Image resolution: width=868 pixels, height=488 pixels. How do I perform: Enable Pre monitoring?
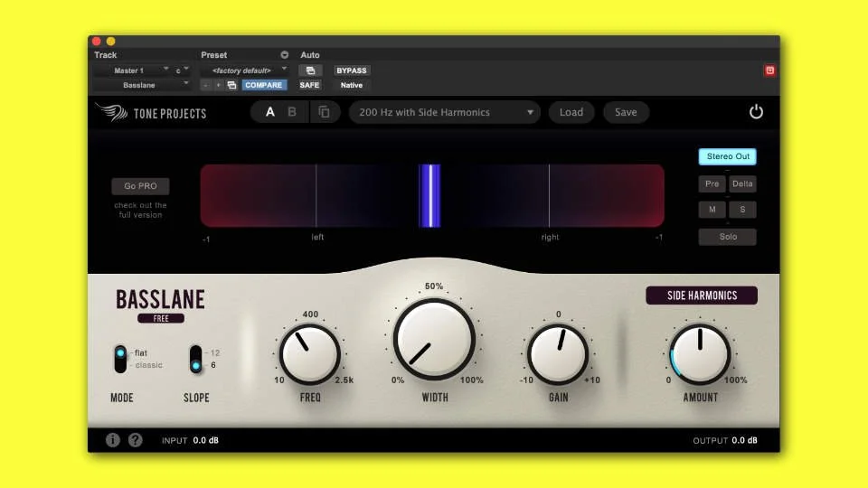coord(712,183)
